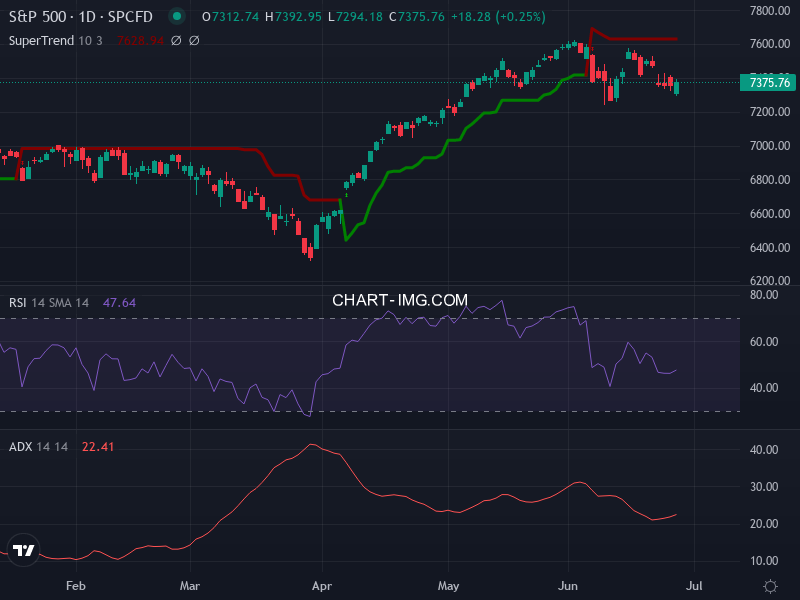
Task: Click the Feb label on time axis
Action: (76, 586)
